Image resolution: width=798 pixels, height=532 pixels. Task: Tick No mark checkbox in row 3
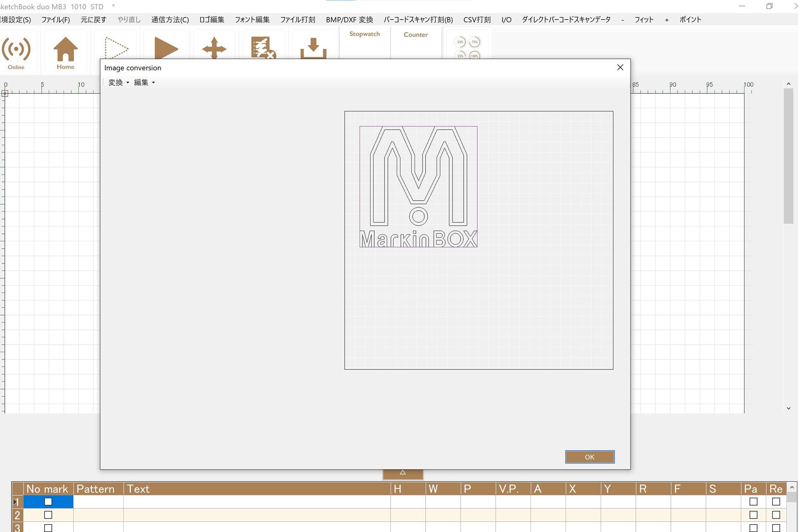click(48, 528)
